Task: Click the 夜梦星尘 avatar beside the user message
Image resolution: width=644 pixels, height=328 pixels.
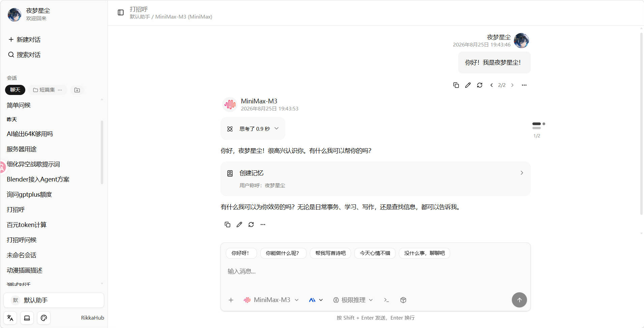Action: [x=521, y=40]
